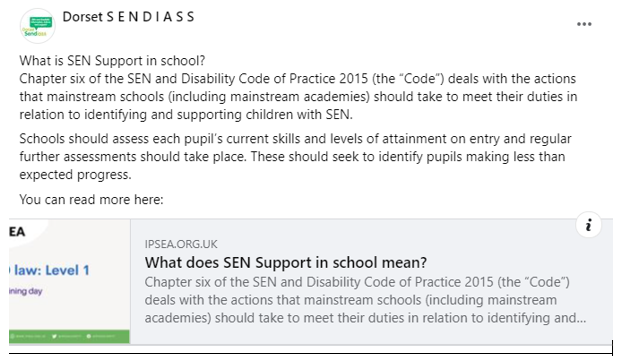The image size is (632, 363).
Task: Click 'Sendiass' wordmark inside the avatar
Action: 35,33
